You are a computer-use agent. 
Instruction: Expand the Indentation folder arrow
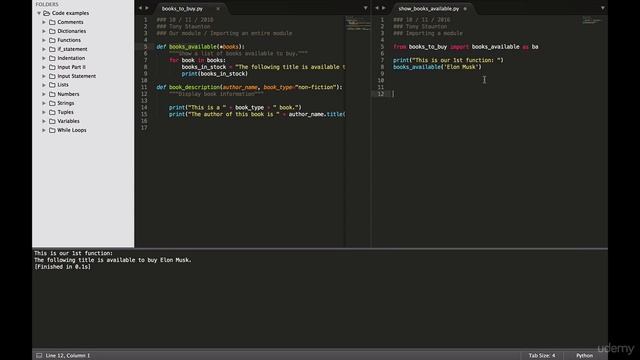pyautogui.click(x=44, y=58)
